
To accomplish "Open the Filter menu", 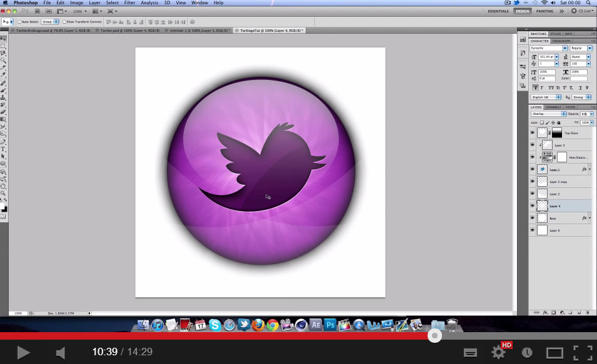I will coord(129,3).
